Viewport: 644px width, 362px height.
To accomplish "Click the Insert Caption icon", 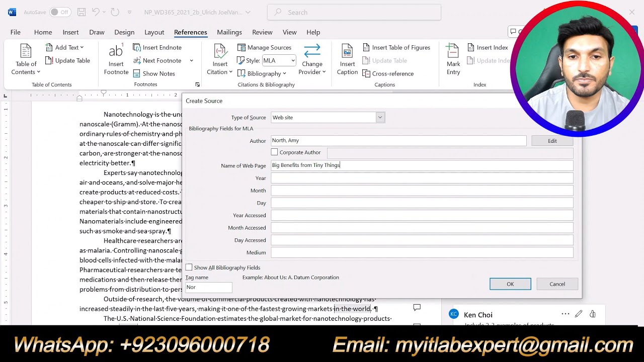I will click(347, 51).
